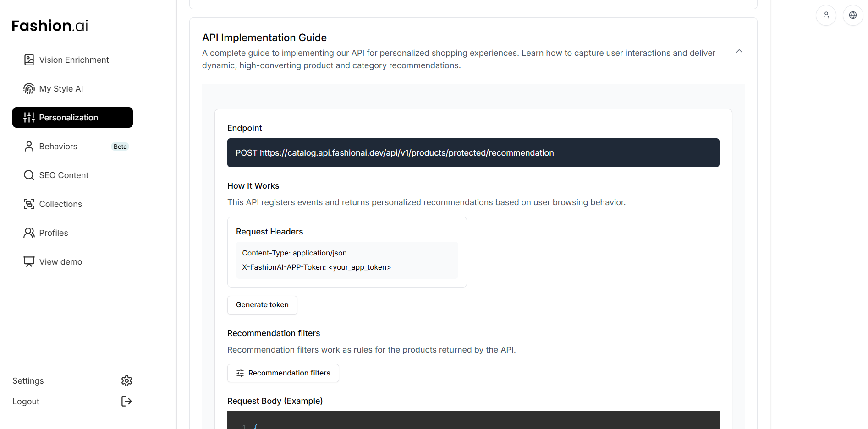The image size is (868, 429).
Task: Open View demo using its monitor icon
Action: click(x=29, y=261)
